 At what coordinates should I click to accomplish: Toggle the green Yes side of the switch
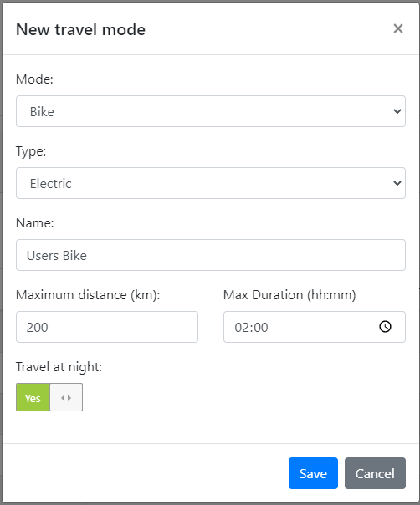click(33, 397)
